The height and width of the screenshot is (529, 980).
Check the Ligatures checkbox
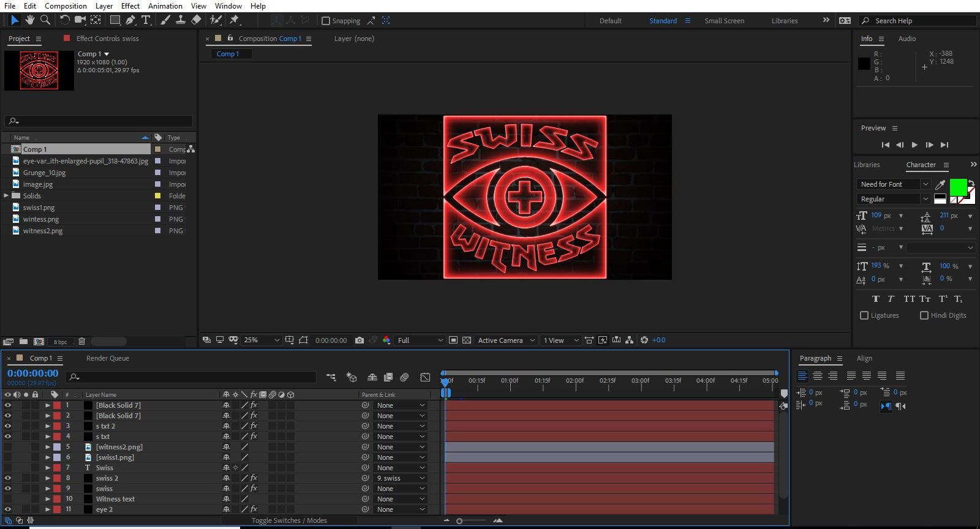point(864,315)
